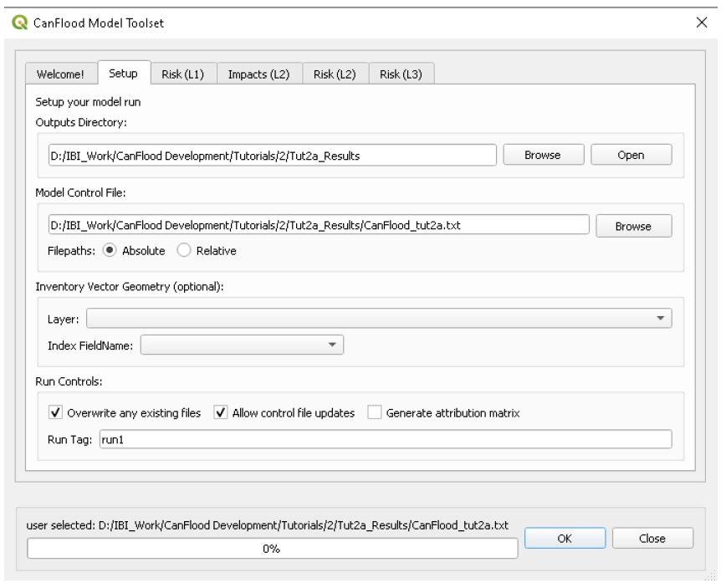The width and height of the screenshot is (726, 588).
Task: Click the 'Model Control File:' label
Action: 80,192
